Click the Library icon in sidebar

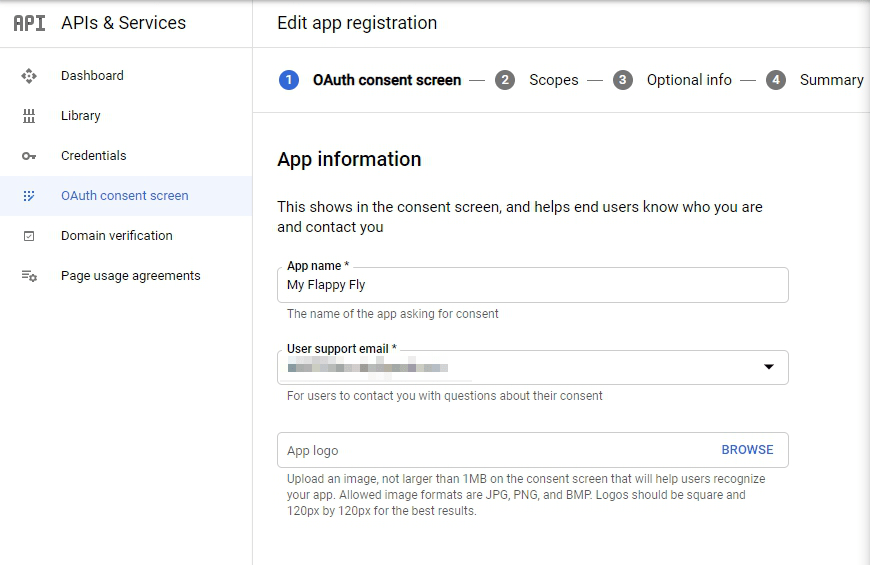coord(29,116)
